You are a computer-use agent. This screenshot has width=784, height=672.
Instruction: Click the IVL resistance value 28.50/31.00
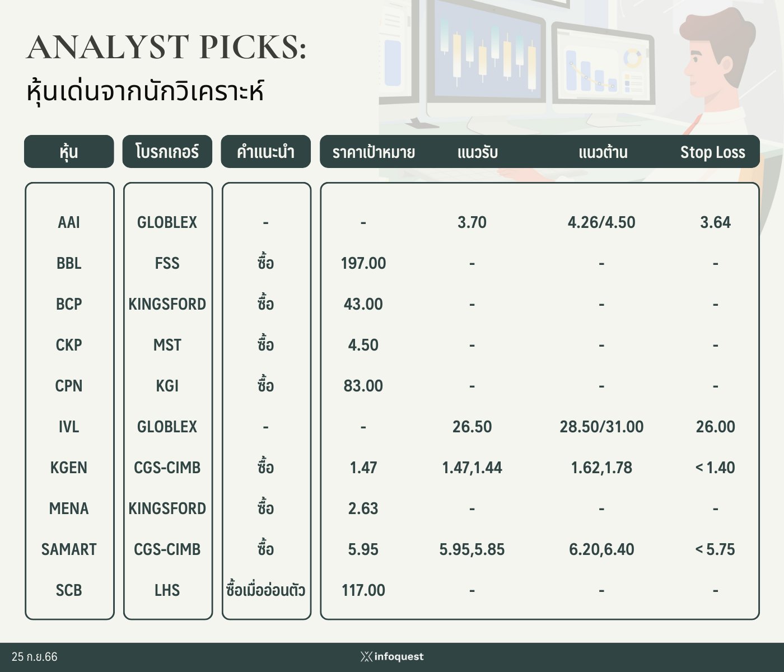point(601,427)
